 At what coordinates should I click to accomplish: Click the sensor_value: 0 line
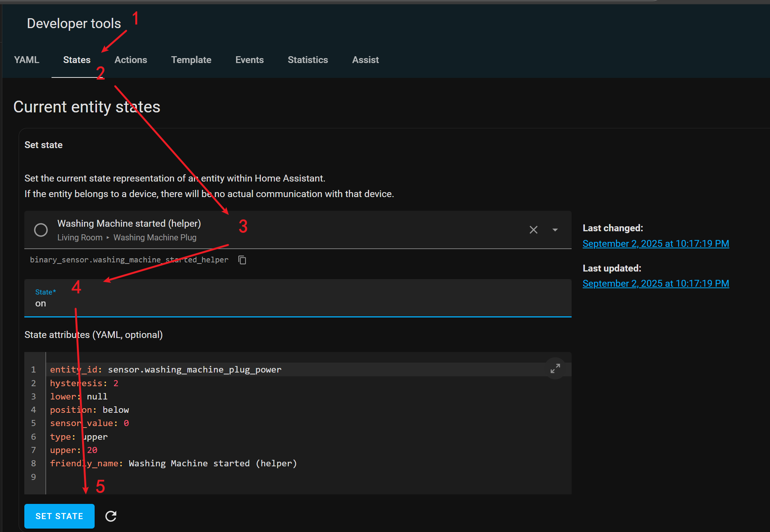click(89, 423)
